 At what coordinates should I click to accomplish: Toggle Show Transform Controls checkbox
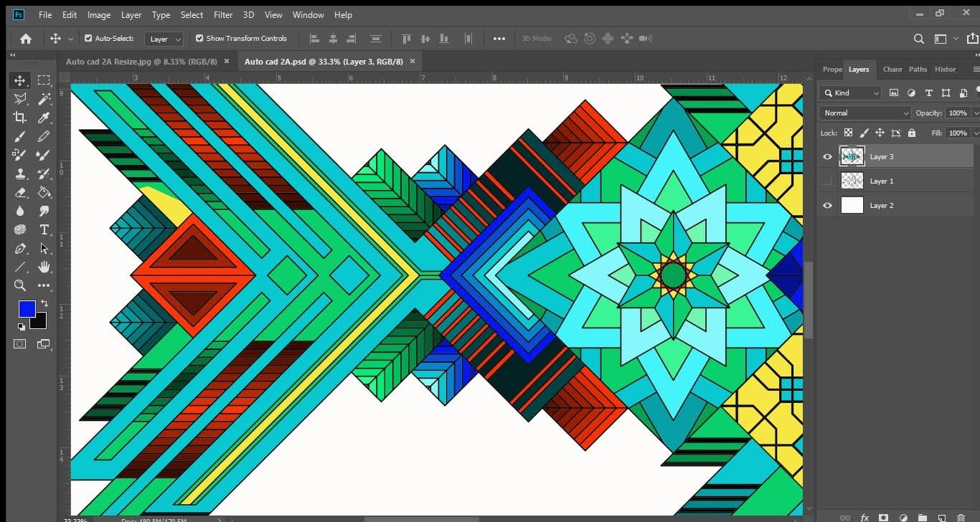199,39
